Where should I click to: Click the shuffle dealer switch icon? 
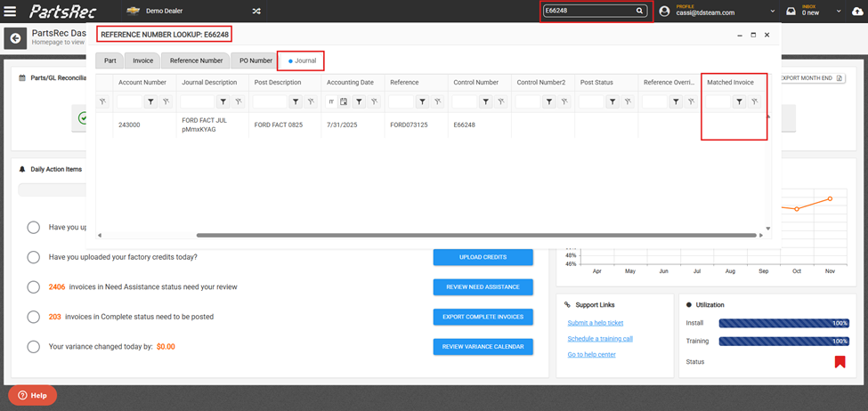click(256, 11)
